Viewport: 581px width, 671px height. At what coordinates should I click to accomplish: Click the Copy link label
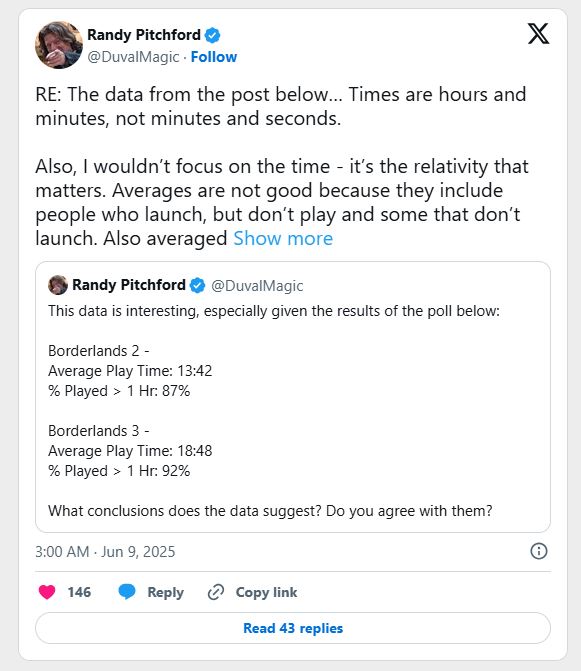pos(266,592)
